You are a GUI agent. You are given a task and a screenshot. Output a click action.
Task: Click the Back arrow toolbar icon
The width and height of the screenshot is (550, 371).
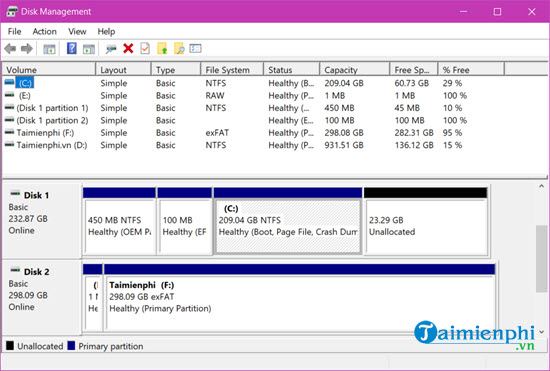pyautogui.click(x=10, y=48)
